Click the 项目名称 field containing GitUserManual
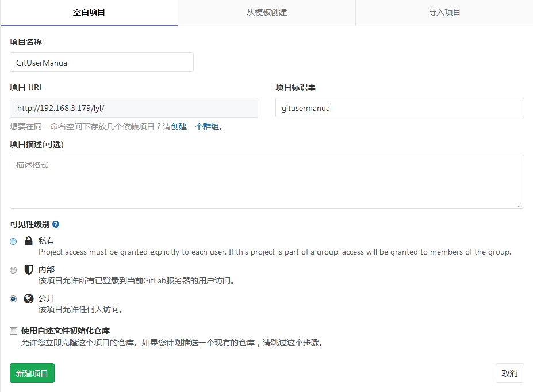This screenshot has height=392, width=533. [x=102, y=62]
